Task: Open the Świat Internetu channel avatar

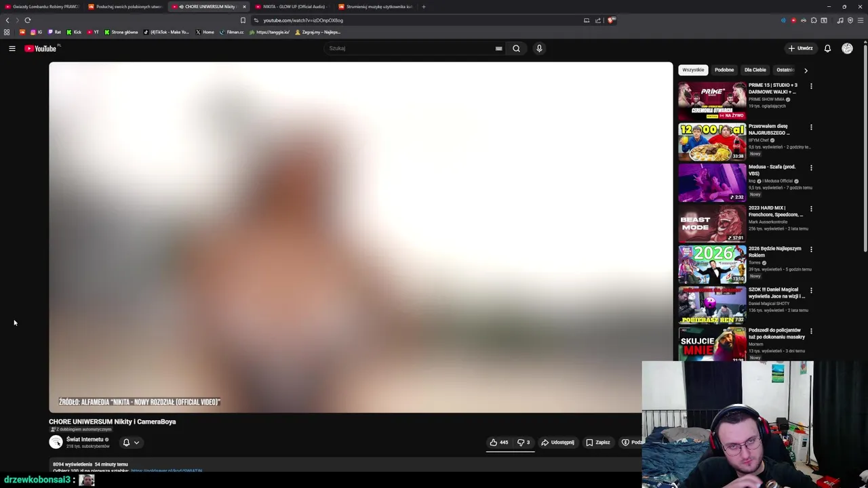Action: click(x=56, y=443)
